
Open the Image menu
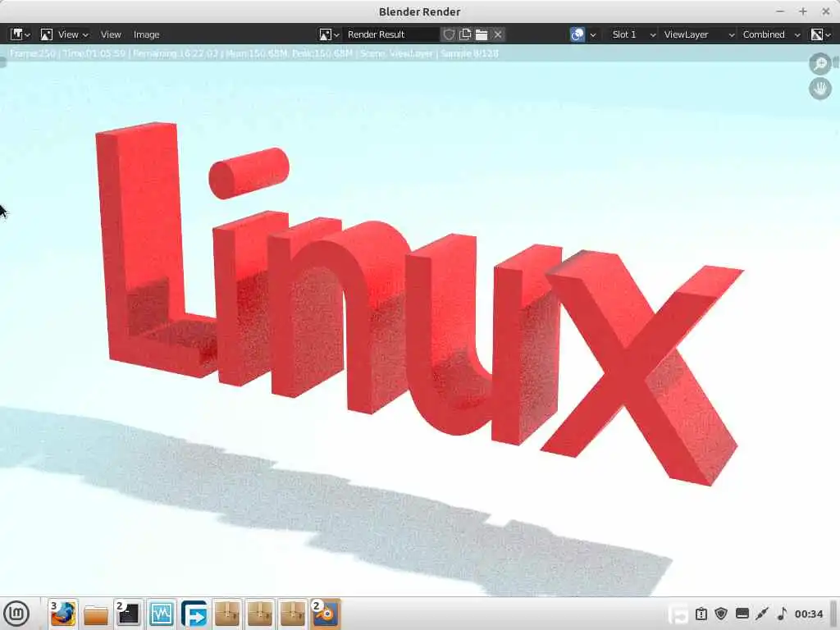tap(146, 34)
